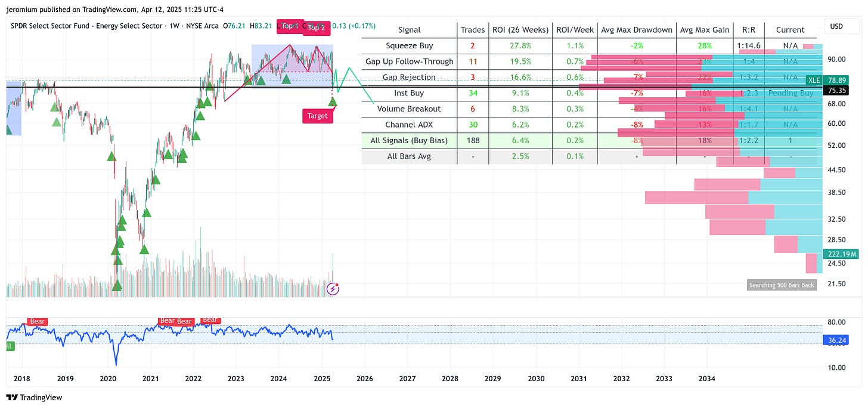The height and width of the screenshot is (408, 868).
Task: Click the SPDR Select Sector Fund chart title
Action: pyautogui.click(x=86, y=26)
